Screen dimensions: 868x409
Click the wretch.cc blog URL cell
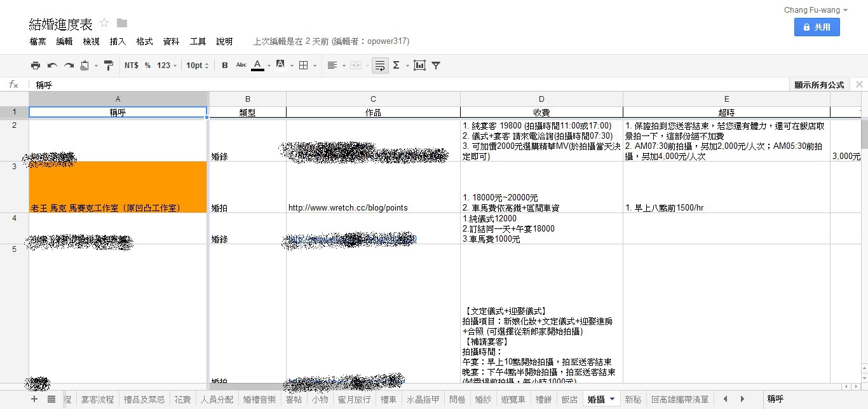point(373,187)
